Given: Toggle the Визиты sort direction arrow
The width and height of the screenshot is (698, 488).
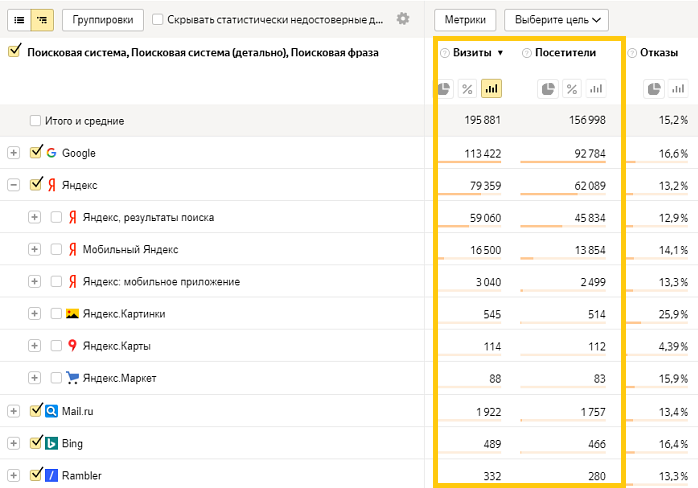Looking at the screenshot, I should [500, 53].
